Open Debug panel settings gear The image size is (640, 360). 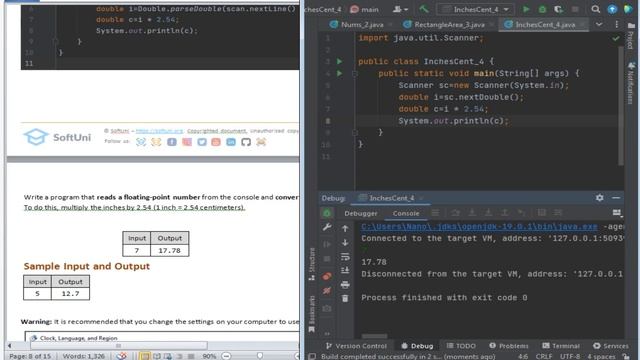coord(599,198)
